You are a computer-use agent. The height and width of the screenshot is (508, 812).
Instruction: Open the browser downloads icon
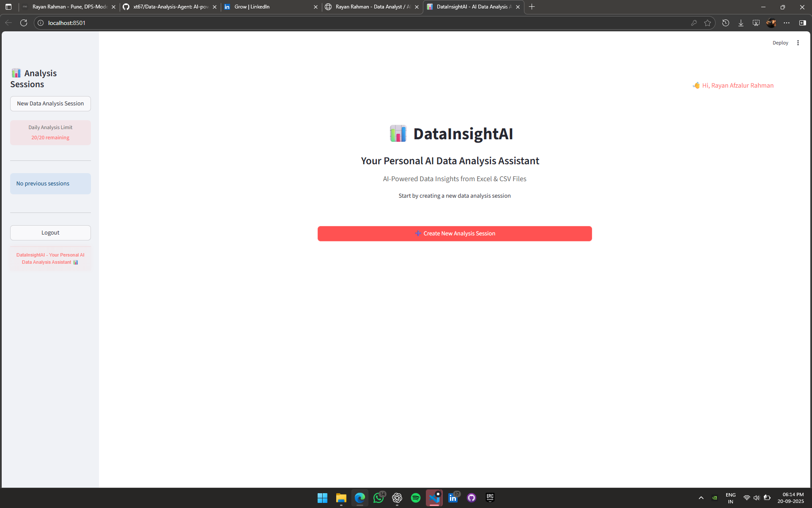[741, 23]
